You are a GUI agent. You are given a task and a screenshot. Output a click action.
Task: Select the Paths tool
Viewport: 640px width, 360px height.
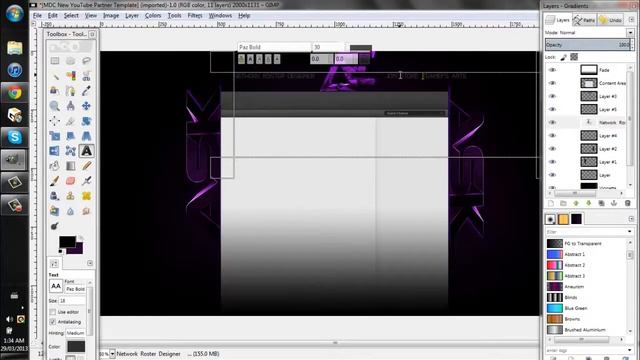pyautogui.click(x=71, y=91)
